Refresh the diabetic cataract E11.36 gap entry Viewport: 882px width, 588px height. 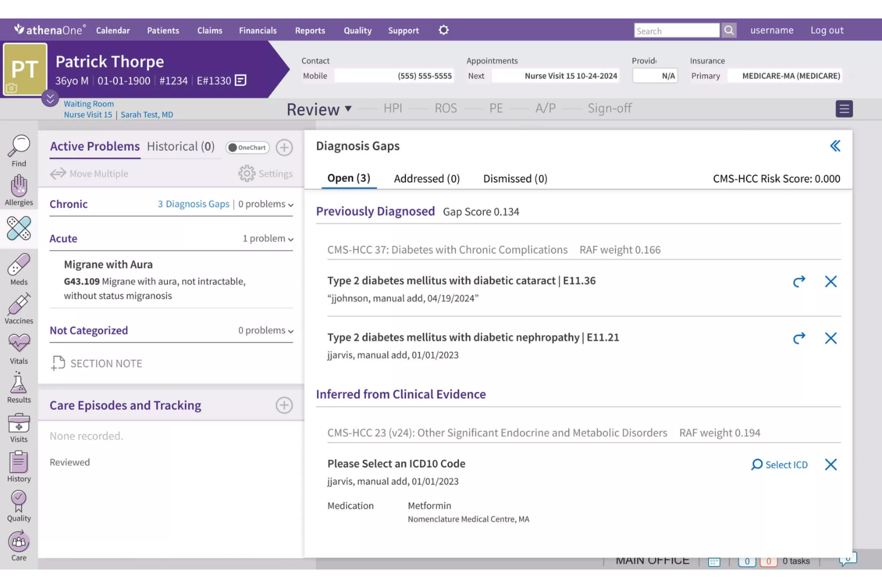799,281
